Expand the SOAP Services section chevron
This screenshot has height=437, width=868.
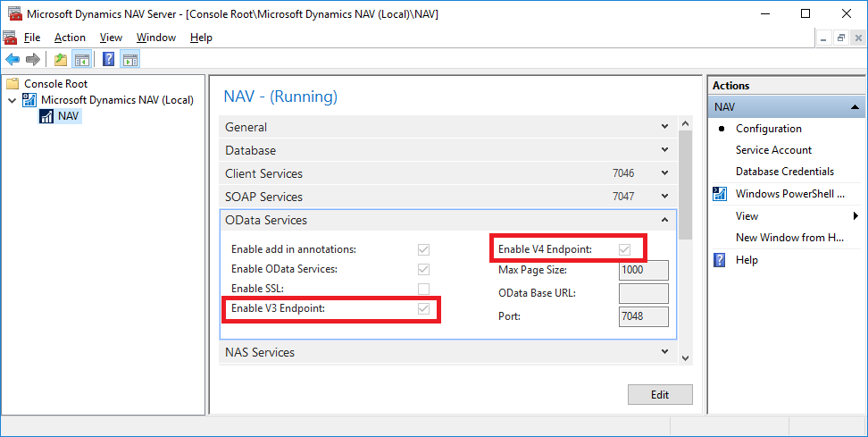point(664,197)
